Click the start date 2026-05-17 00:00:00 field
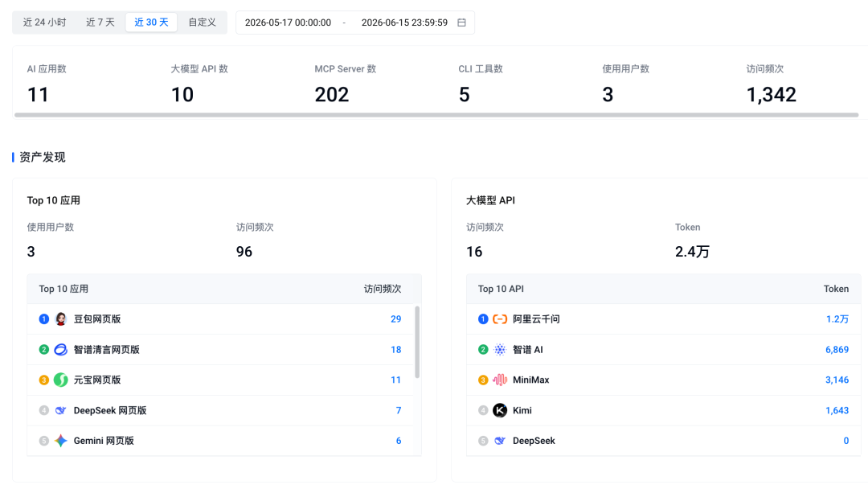 [x=288, y=23]
